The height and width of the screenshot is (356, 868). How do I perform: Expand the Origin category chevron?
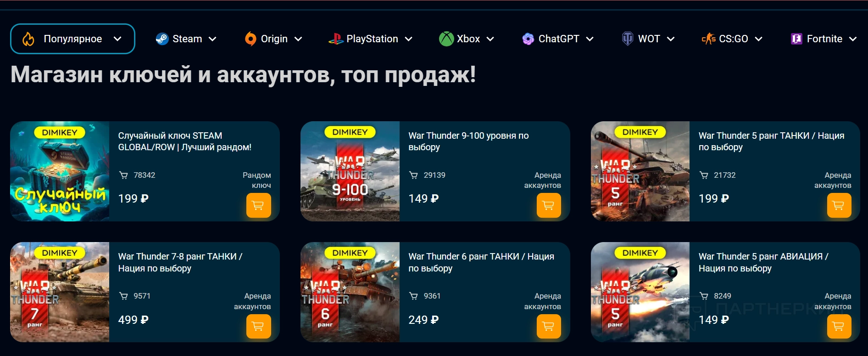(x=298, y=39)
